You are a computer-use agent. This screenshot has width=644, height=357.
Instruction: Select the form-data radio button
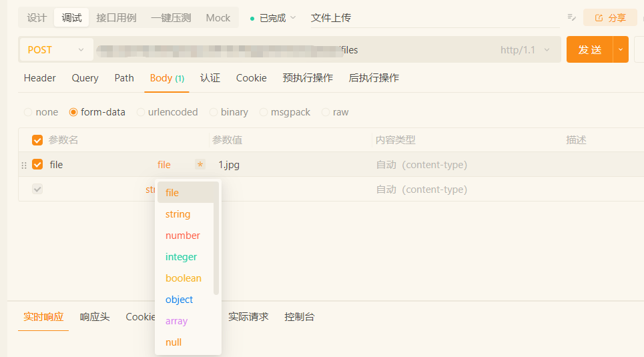[73, 112]
